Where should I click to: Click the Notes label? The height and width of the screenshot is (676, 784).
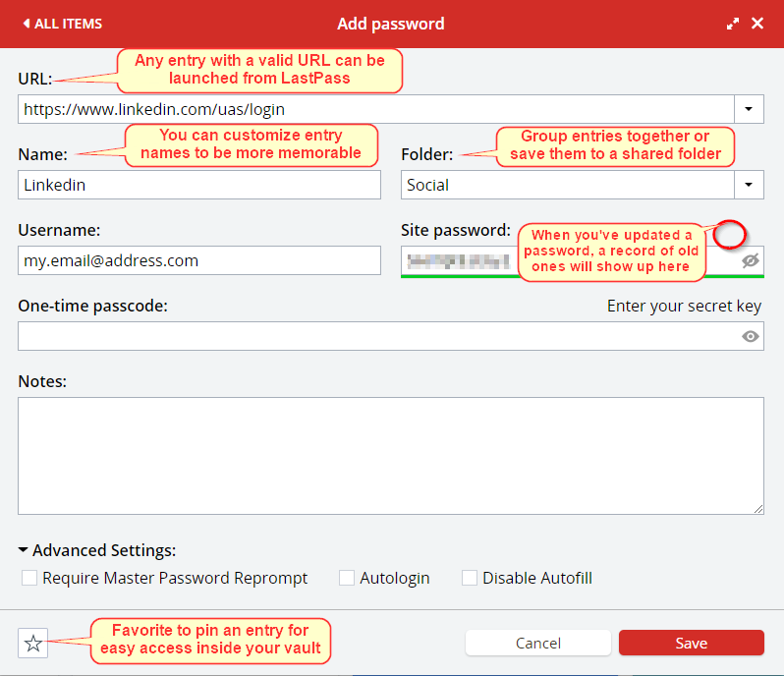click(42, 381)
